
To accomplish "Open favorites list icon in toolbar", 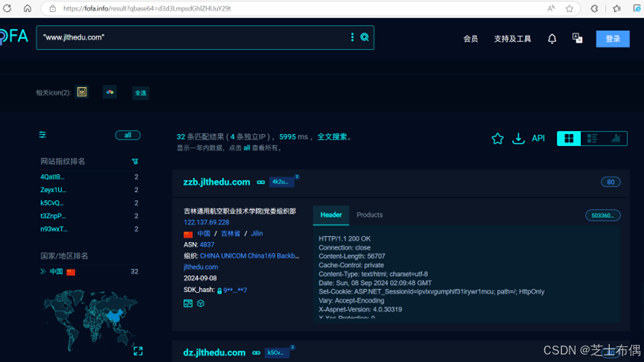I will click(617, 8).
